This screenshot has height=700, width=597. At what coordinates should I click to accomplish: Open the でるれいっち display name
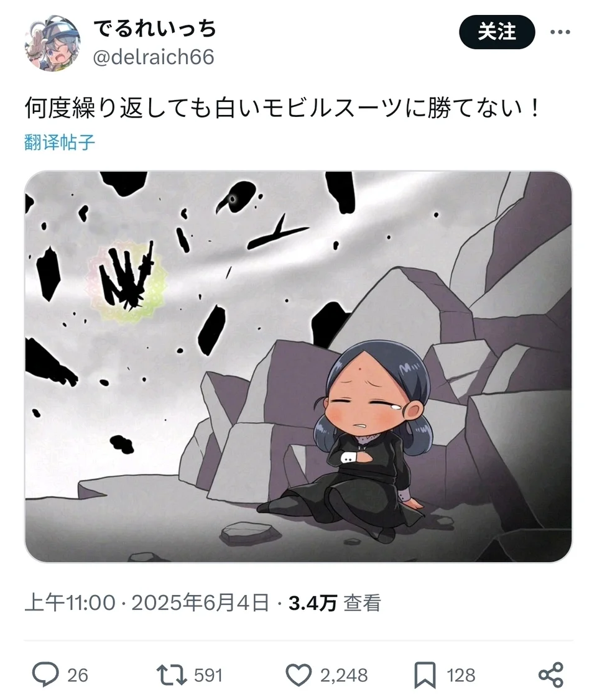click(x=155, y=29)
